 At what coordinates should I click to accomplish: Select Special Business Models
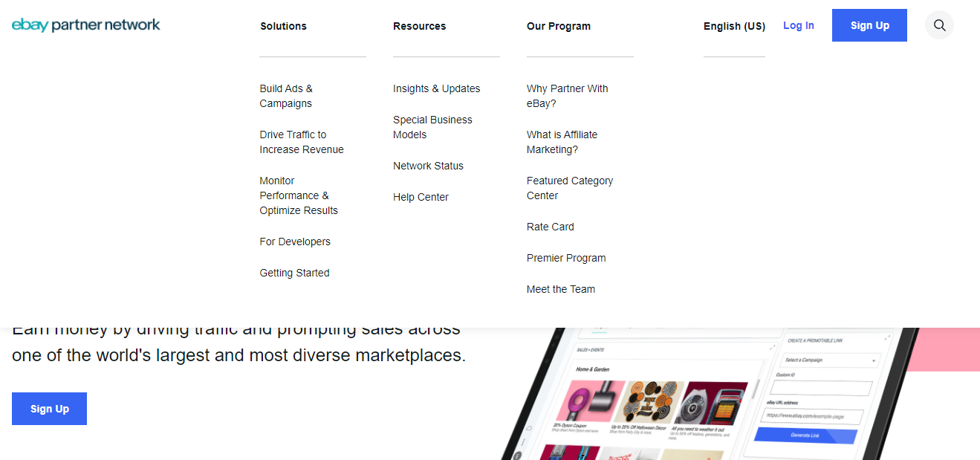[432, 127]
